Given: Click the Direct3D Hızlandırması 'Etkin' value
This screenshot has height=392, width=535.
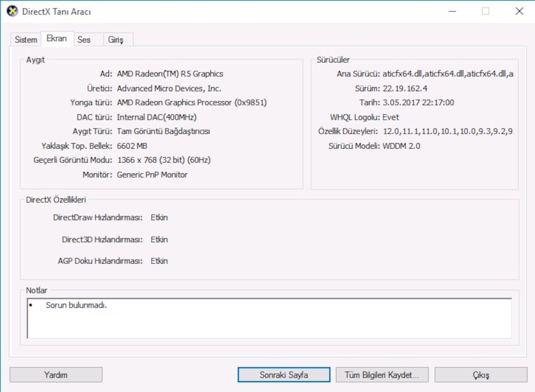Looking at the screenshot, I should pyautogui.click(x=159, y=240).
